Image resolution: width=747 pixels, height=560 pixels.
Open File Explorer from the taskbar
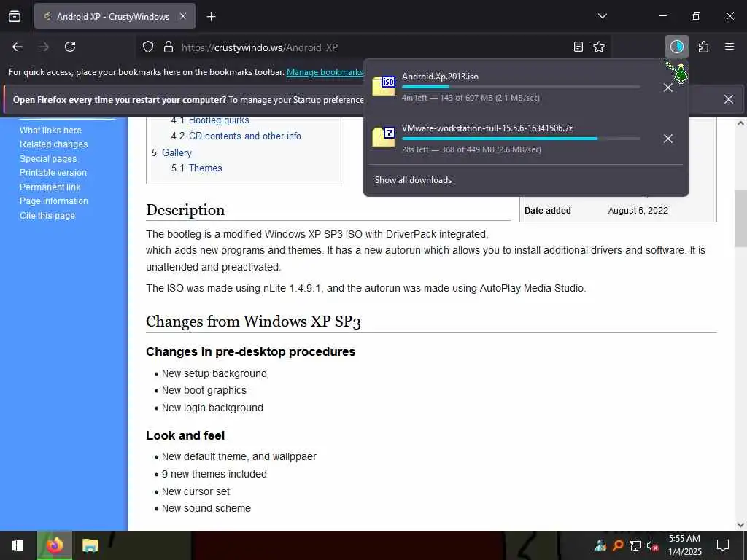pyautogui.click(x=90, y=545)
